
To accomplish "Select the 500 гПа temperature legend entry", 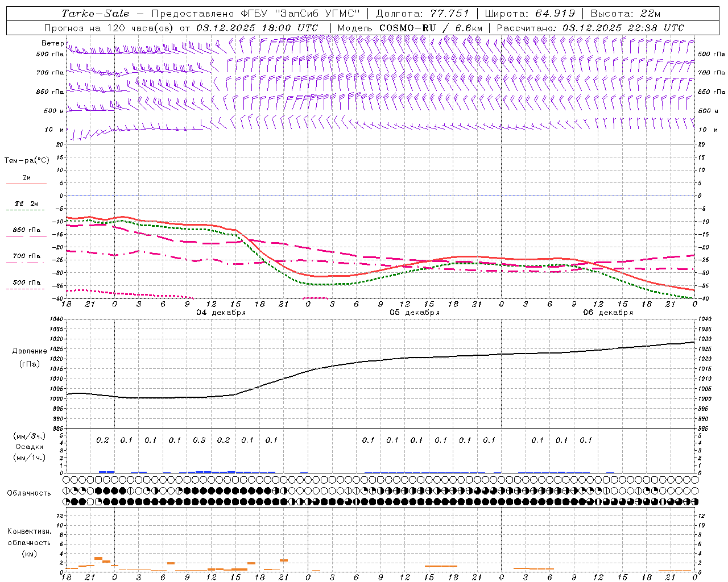I will point(27,282).
